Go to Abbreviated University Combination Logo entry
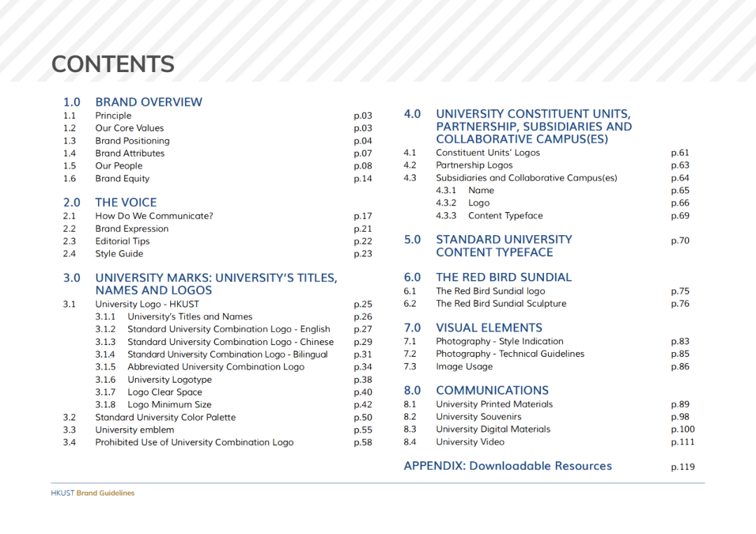The height and width of the screenshot is (534, 756). pyautogui.click(x=216, y=367)
